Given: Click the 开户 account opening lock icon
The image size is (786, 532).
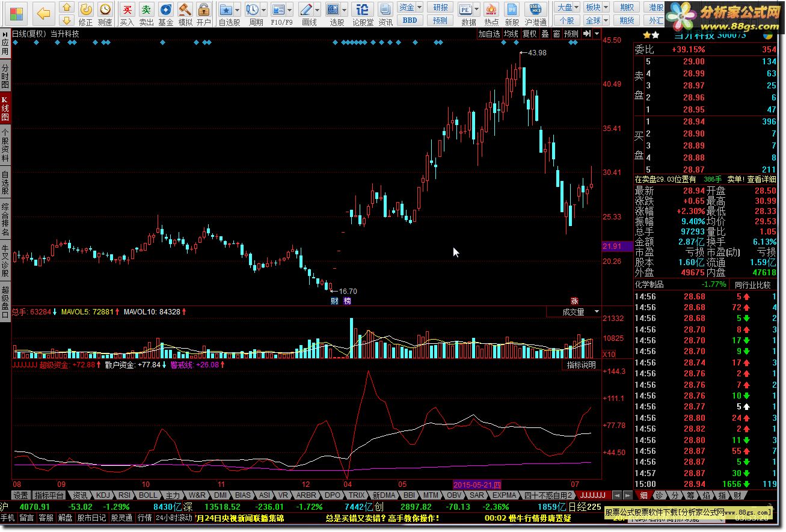Looking at the screenshot, I should pos(204,13).
